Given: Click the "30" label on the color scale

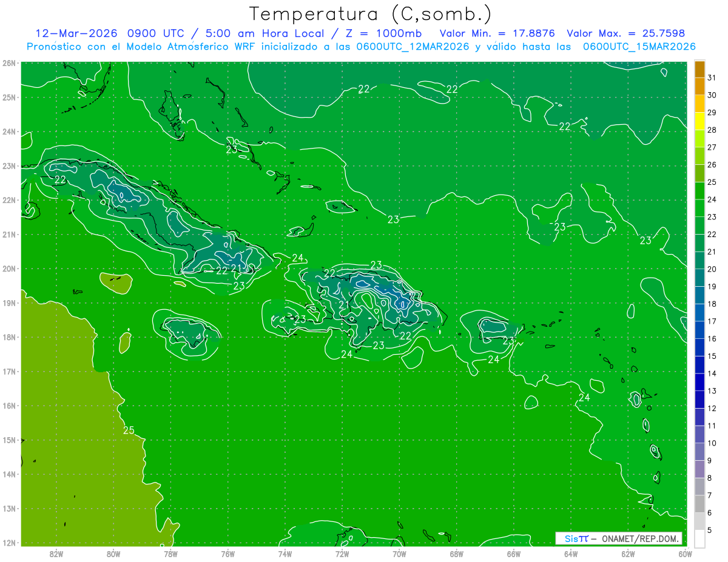Looking at the screenshot, I should [x=712, y=95].
